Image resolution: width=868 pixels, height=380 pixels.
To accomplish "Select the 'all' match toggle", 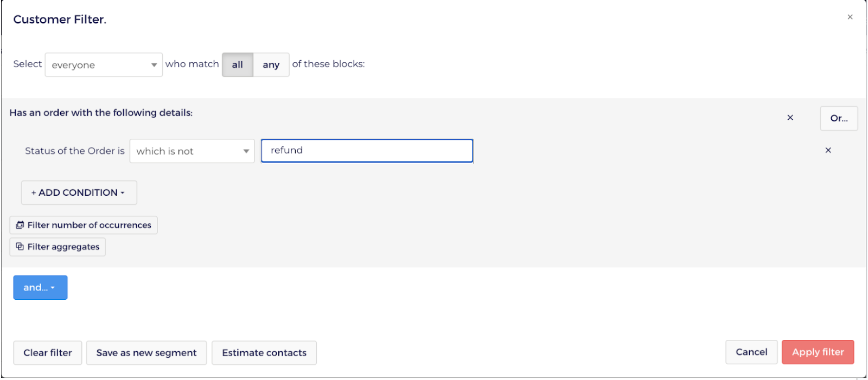I will [x=238, y=65].
